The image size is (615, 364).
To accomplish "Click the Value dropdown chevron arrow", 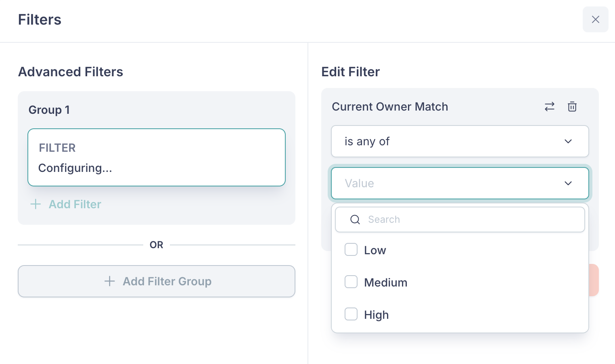I will pos(568,183).
